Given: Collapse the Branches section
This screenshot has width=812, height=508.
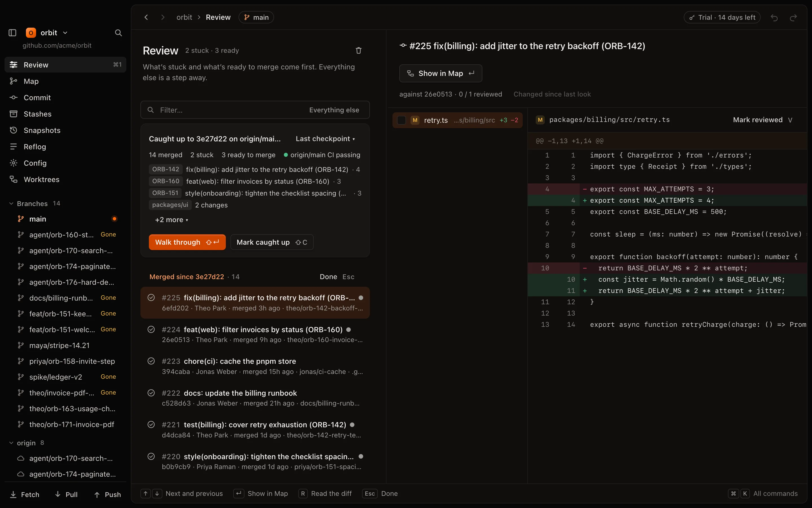Looking at the screenshot, I should (11, 203).
